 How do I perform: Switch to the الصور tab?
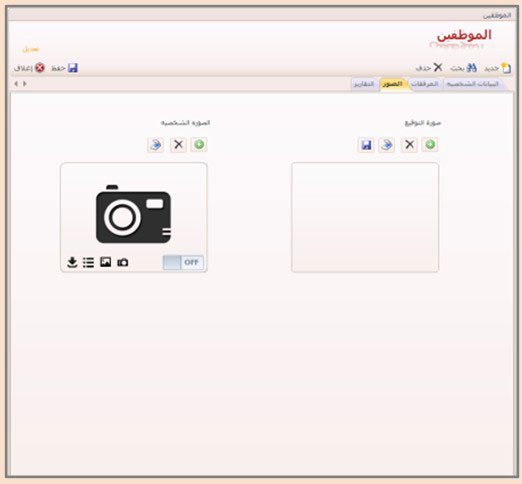click(x=392, y=84)
